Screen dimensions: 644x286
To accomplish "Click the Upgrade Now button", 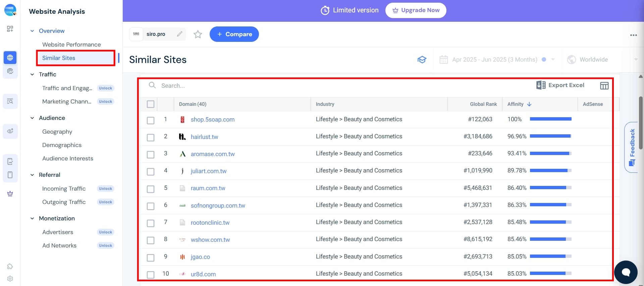I will pyautogui.click(x=416, y=10).
